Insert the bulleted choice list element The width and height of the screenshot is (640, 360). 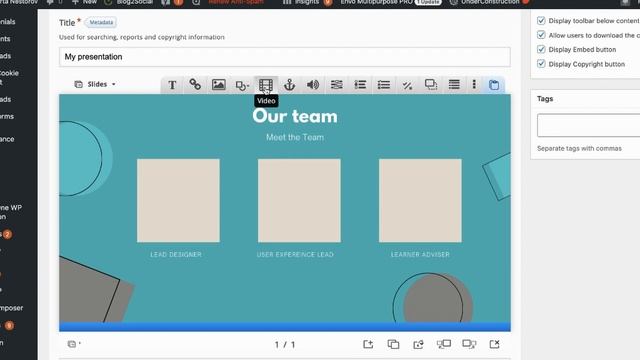tap(384, 84)
